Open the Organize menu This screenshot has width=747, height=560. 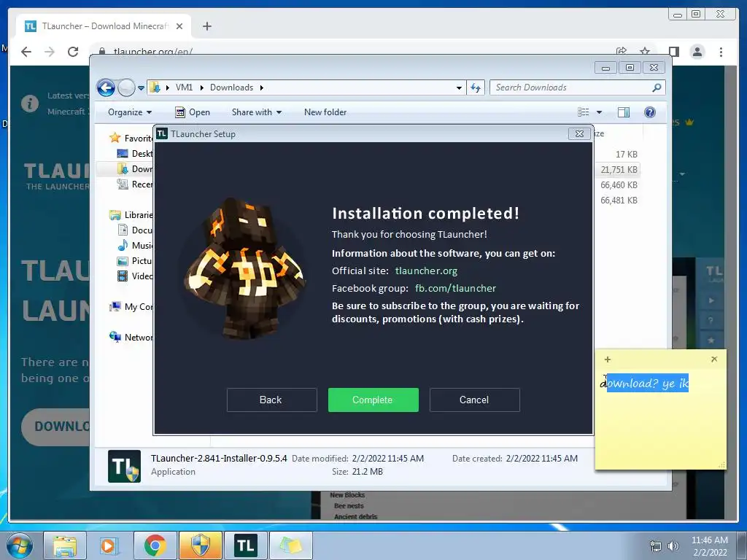[130, 112]
